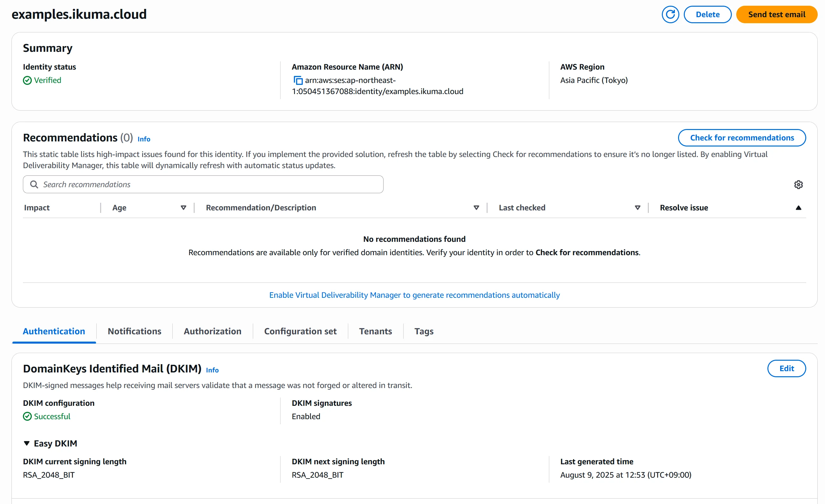The height and width of the screenshot is (504, 825).
Task: Select the Authentication tab
Action: coord(54,331)
